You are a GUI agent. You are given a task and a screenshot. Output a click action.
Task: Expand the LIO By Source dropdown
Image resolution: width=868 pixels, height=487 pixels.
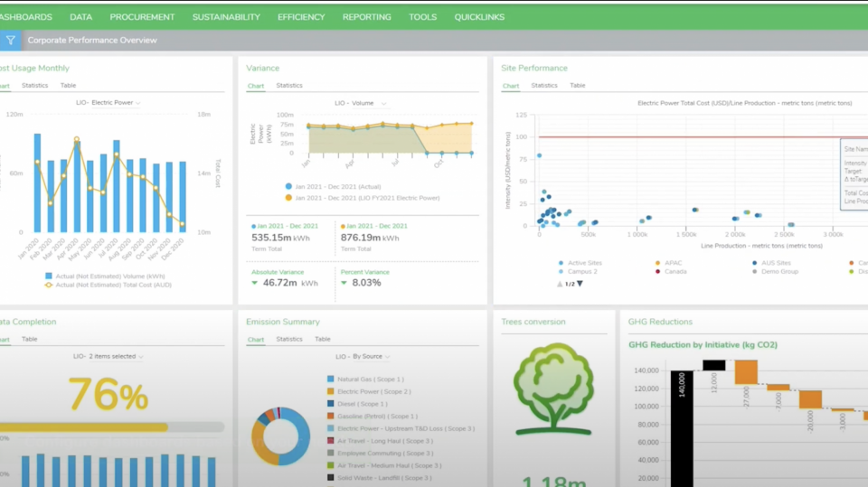(x=362, y=357)
